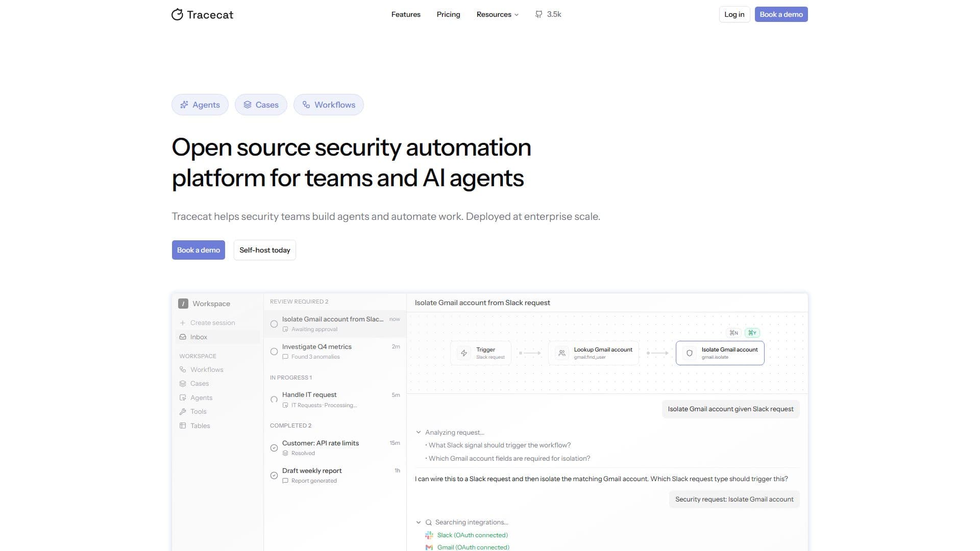Viewport: 980px width, 551px height.
Task: Collapse the Analyzing request section
Action: pyautogui.click(x=419, y=432)
